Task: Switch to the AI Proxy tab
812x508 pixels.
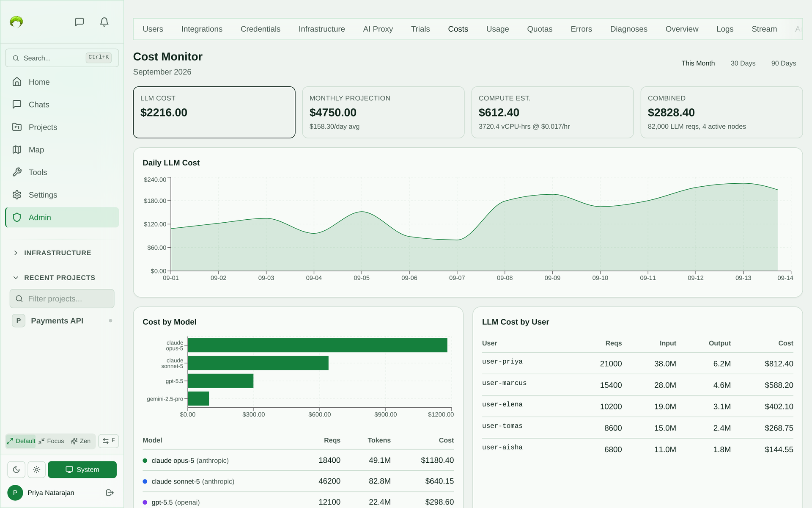Action: [378, 29]
